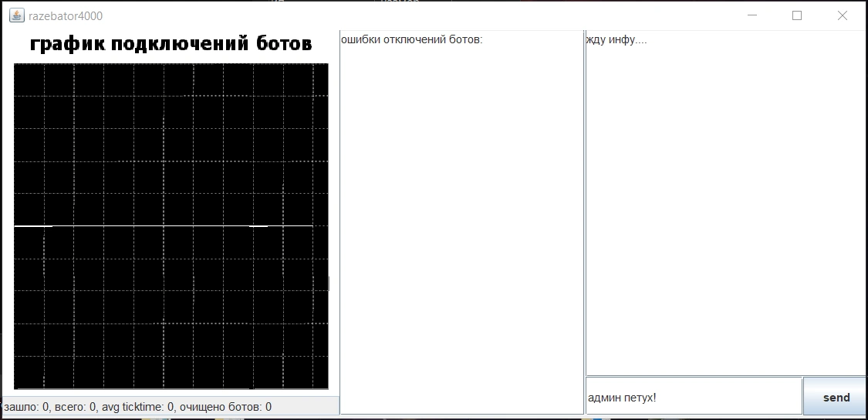Click the "razebator4000" title bar text
Viewport: 868px width, 420px height.
click(x=66, y=16)
